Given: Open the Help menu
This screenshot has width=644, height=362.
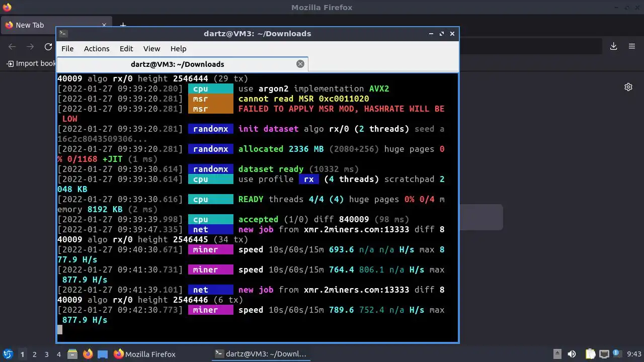Looking at the screenshot, I should tap(178, 49).
